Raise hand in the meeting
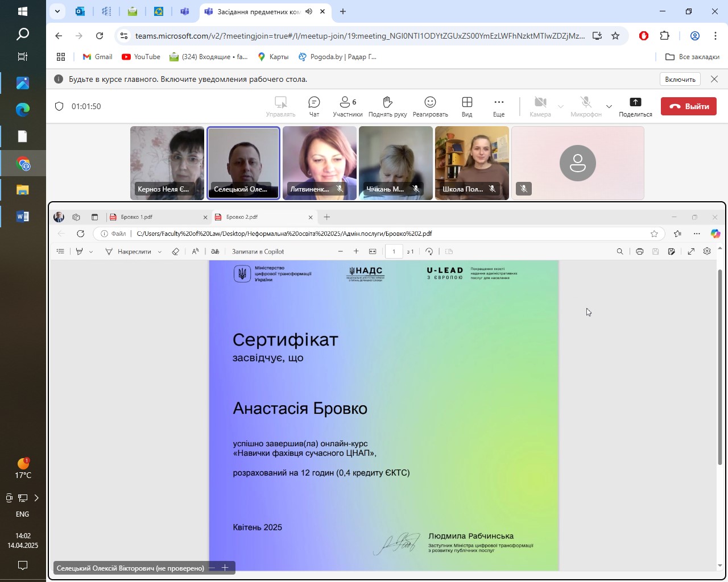 point(387,106)
